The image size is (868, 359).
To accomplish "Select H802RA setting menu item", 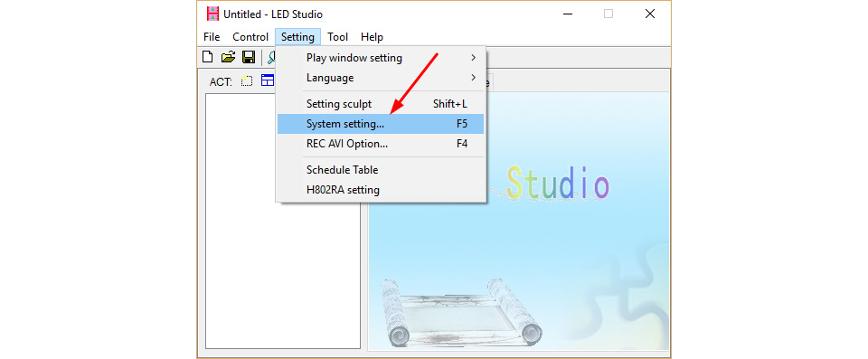I will point(381,190).
